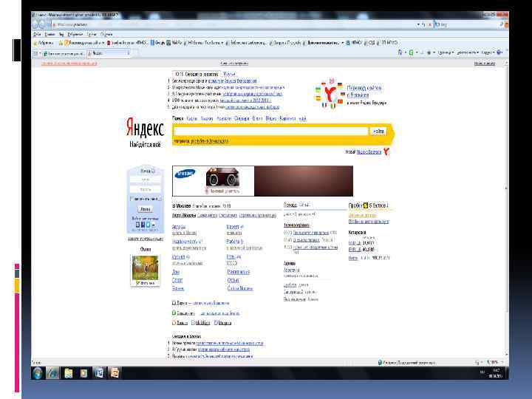Open the photo of the day thumbnail

pos(146,267)
